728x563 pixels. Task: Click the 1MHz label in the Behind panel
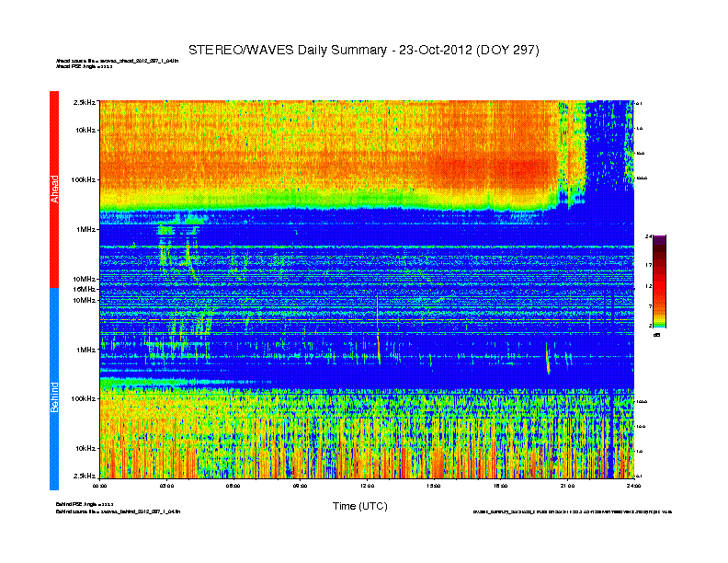pos(85,350)
